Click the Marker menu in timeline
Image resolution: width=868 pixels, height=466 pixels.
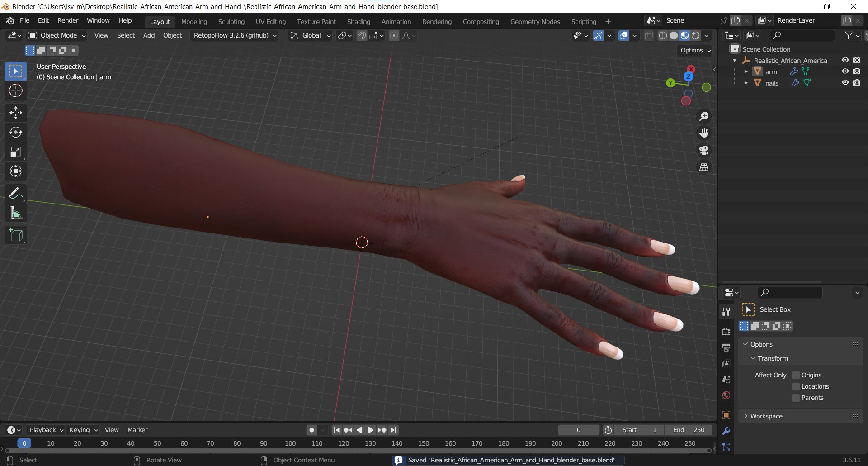coord(137,430)
